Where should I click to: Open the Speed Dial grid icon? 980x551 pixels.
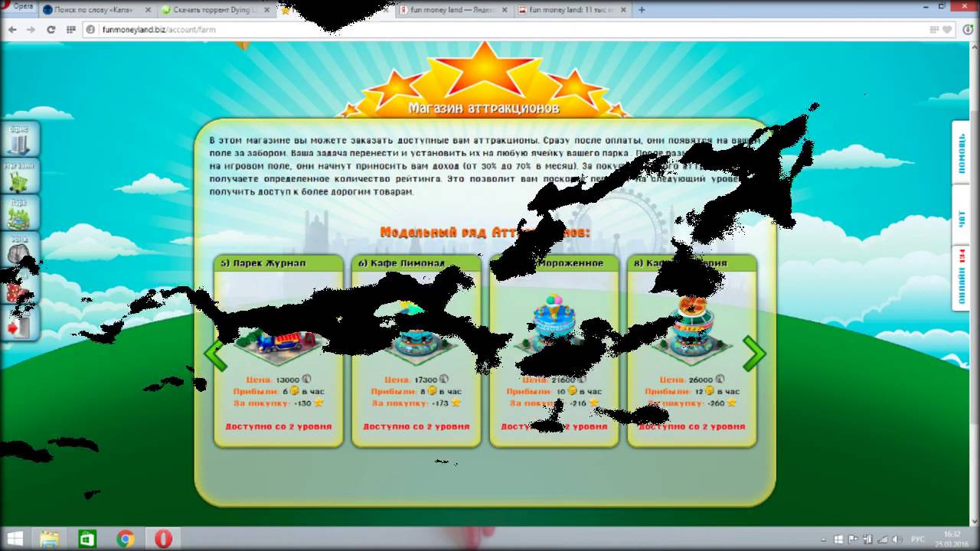70,30
